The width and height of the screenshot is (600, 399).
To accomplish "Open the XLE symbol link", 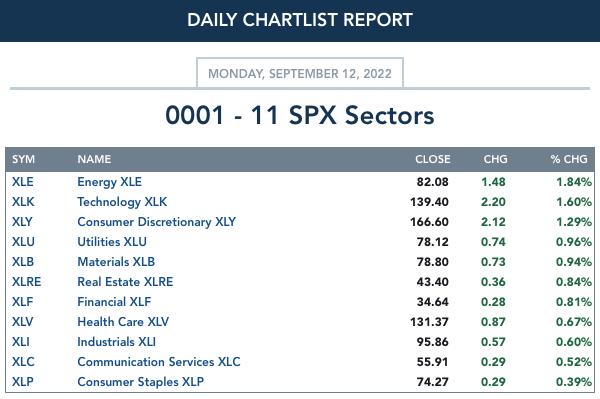I will pyautogui.click(x=23, y=182).
